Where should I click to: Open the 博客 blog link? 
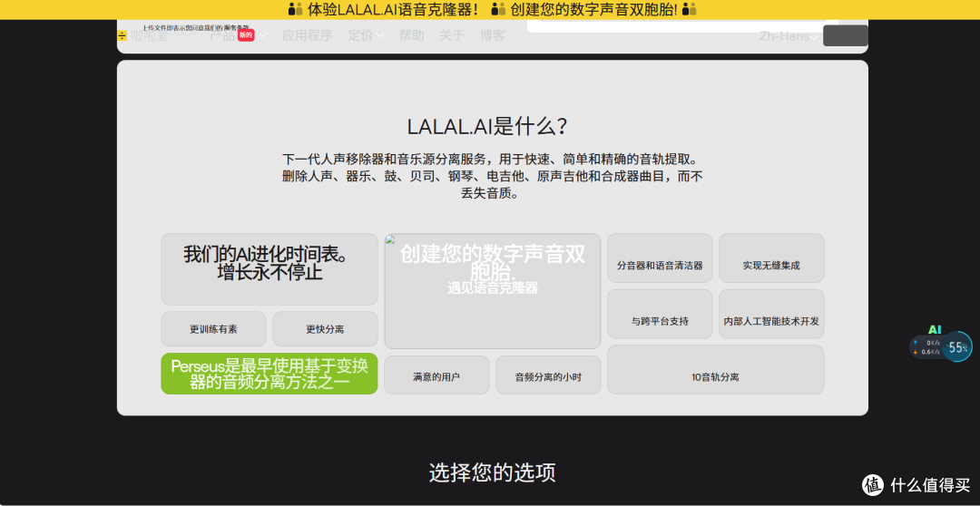tap(493, 35)
